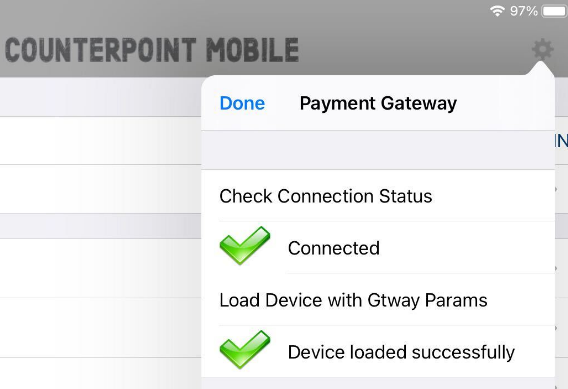Expand the row chevron right of Connected row
This screenshot has width=568, height=389.
556,268
